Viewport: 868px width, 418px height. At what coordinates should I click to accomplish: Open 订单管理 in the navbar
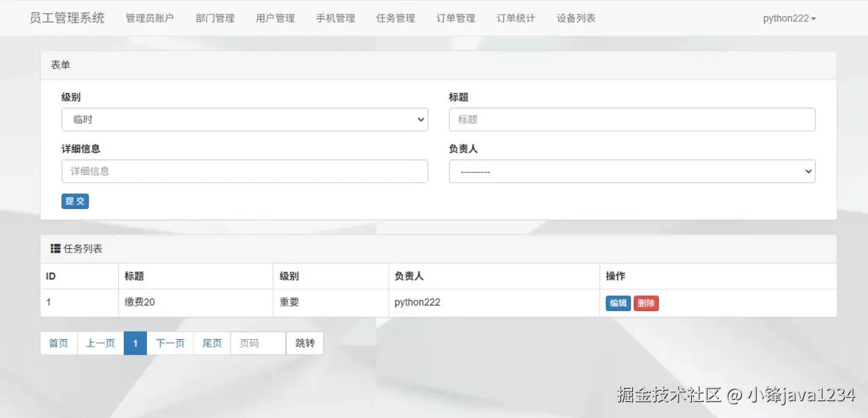point(456,18)
